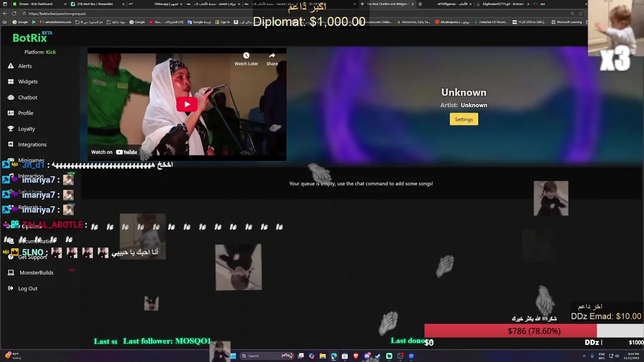The width and height of the screenshot is (644, 362).
Task: Click Share on the video
Action: [272, 59]
